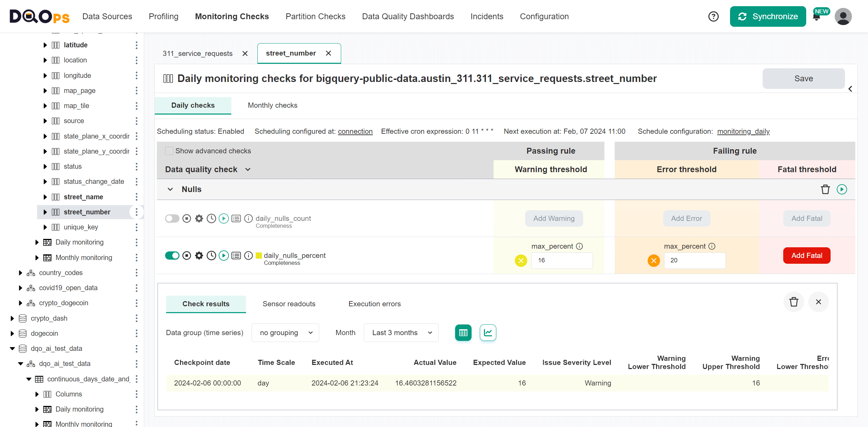868x427 pixels.
Task: Switch to Monthly checks tab
Action: tap(273, 105)
